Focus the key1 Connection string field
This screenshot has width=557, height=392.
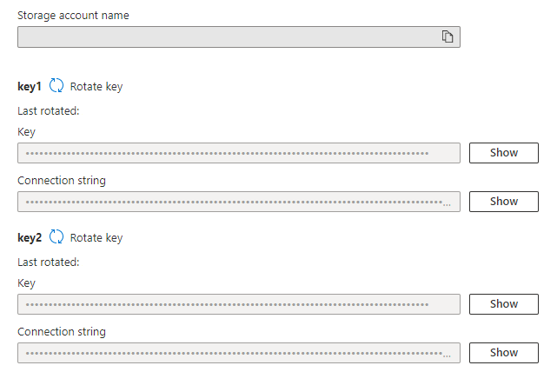238,202
